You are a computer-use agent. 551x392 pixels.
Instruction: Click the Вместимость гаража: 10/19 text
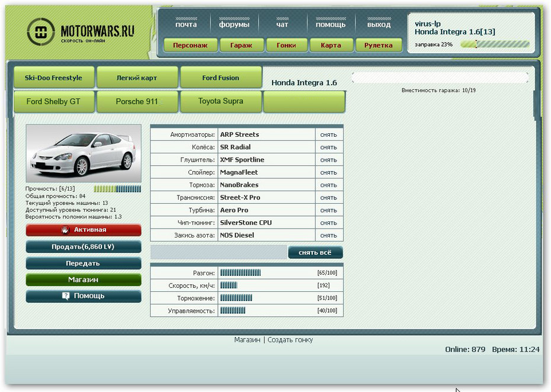[x=438, y=90]
